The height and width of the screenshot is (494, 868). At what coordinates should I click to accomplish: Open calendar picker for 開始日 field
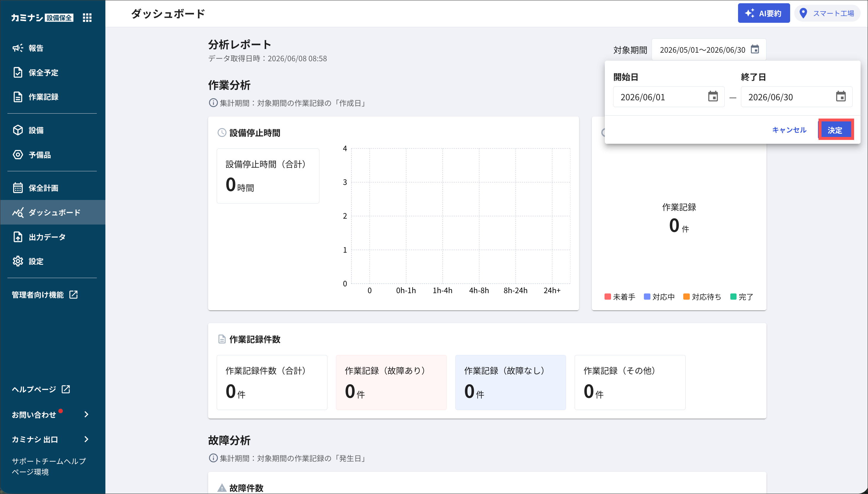click(713, 97)
